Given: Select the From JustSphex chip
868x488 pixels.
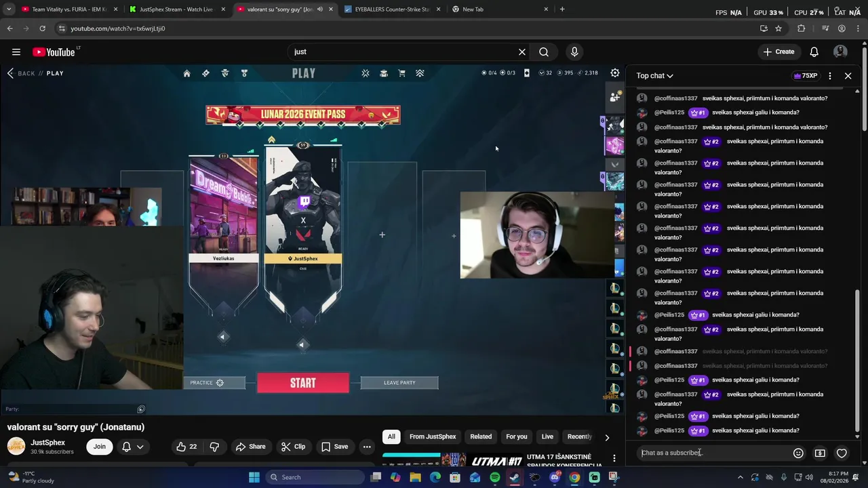Looking at the screenshot, I should click(x=433, y=436).
